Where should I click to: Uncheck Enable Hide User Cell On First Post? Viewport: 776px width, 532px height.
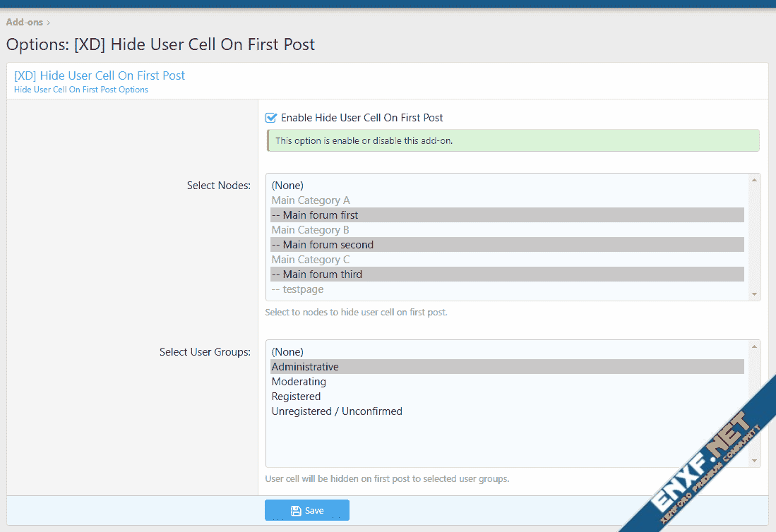click(270, 118)
